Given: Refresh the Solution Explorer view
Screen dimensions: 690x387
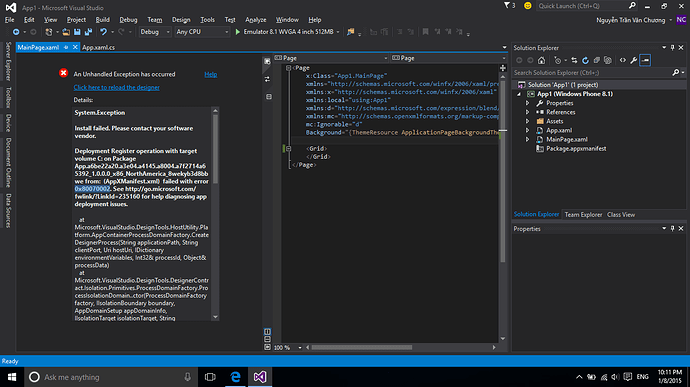Looking at the screenshot, I should (x=585, y=60).
